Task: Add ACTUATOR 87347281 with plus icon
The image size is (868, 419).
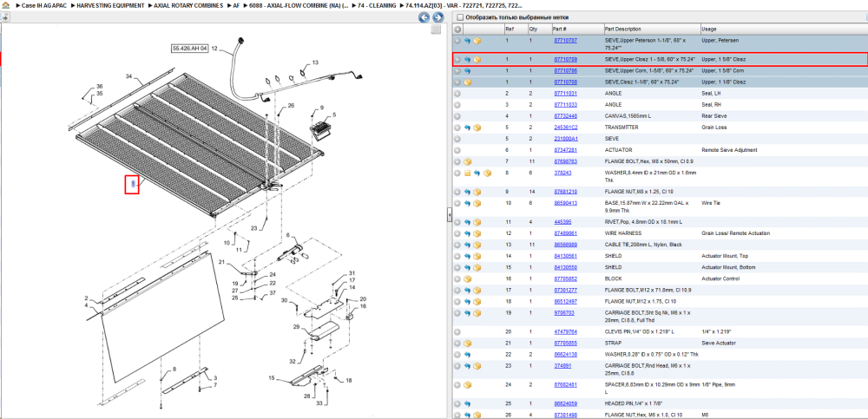Action: (457, 150)
